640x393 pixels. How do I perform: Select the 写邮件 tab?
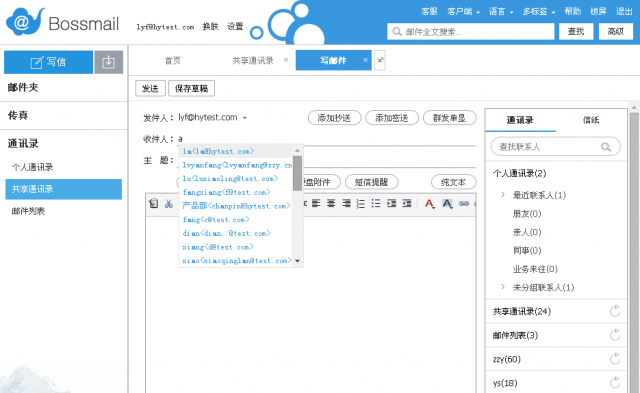pyautogui.click(x=333, y=60)
